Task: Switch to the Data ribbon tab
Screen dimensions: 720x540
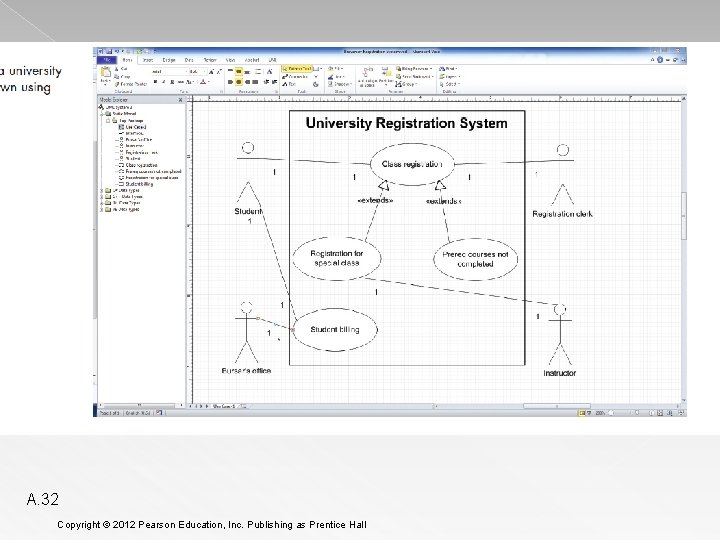Action: (189, 60)
